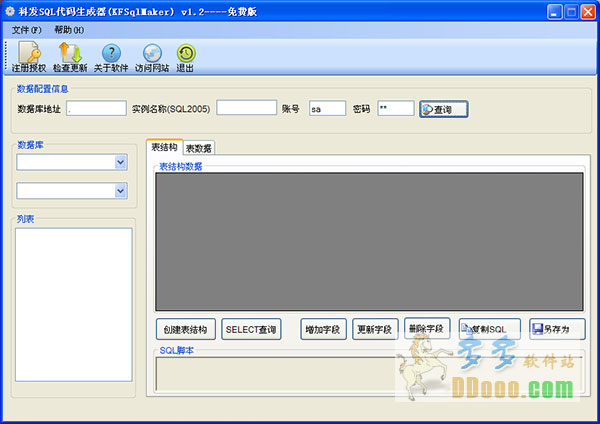Expand first 数据库 dropdown

pyautogui.click(x=121, y=163)
